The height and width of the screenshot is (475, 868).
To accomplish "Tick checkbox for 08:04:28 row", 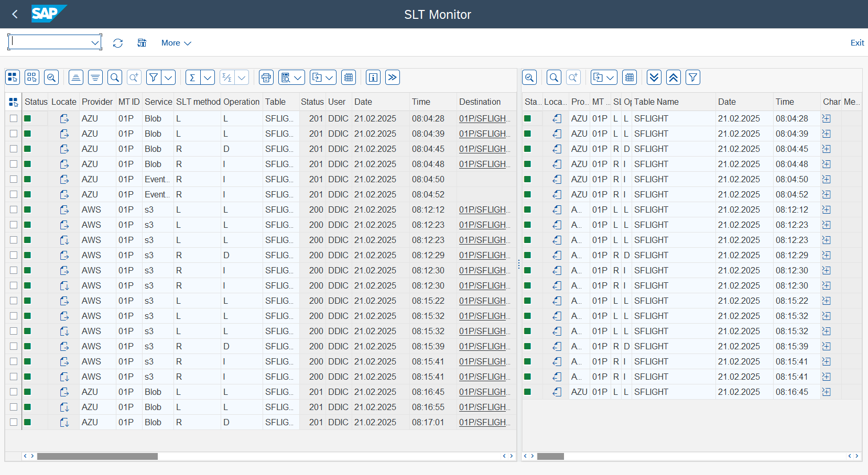I will pyautogui.click(x=14, y=118).
